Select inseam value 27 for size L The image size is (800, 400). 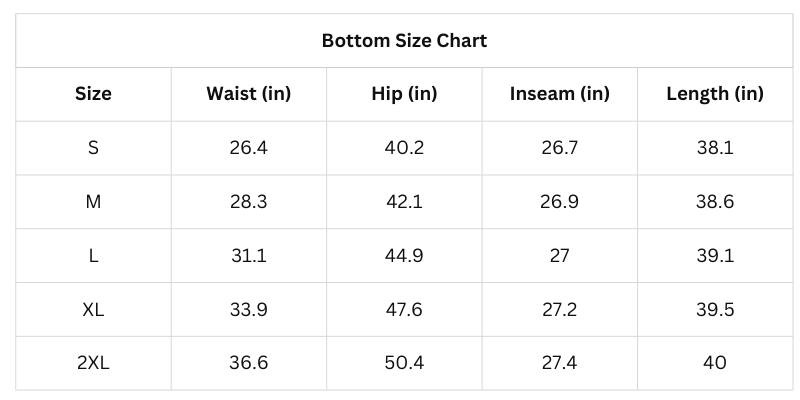[x=559, y=256]
